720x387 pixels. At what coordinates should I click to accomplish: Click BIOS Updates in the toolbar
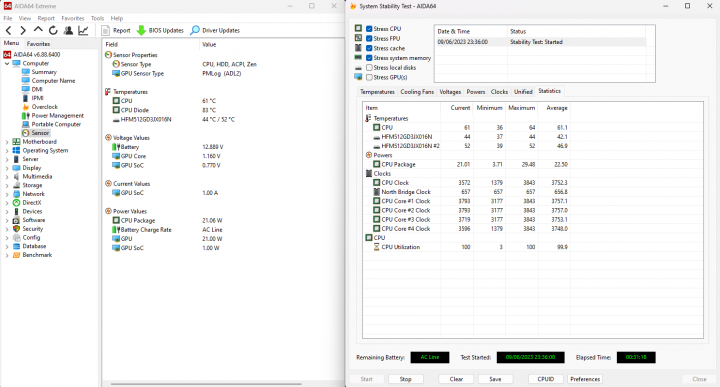point(160,30)
